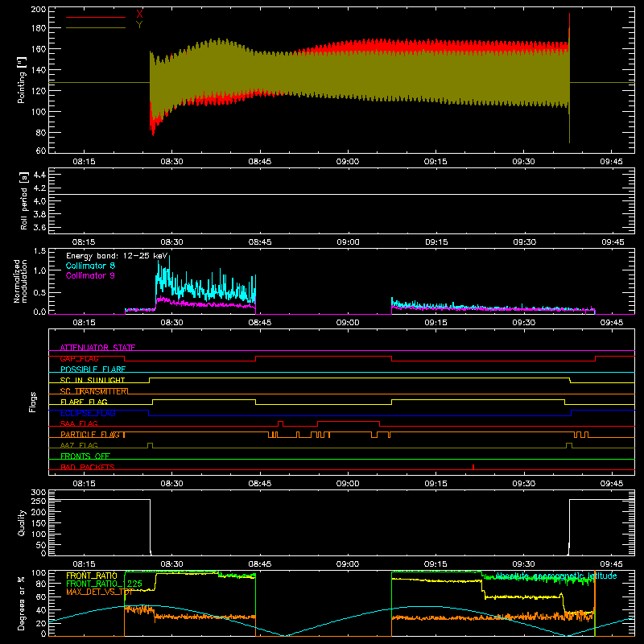The height and width of the screenshot is (644, 644).
Task: Click the FRONTS_OFF flag label
Action: tap(85, 456)
